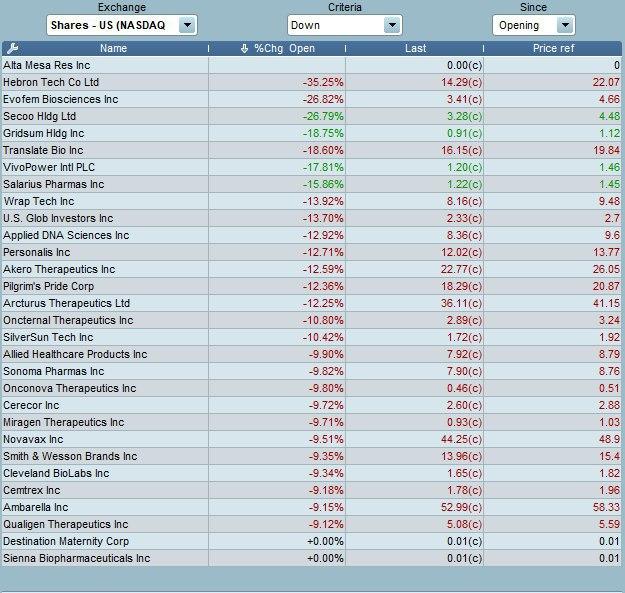The image size is (625, 593).
Task: Open the Exchange dropdown arrow
Action: [x=187, y=25]
